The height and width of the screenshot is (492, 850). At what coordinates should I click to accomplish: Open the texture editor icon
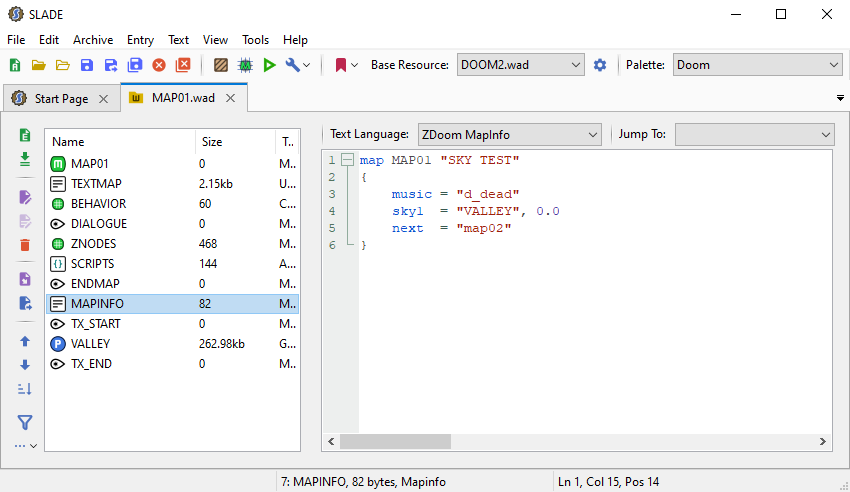pos(221,66)
